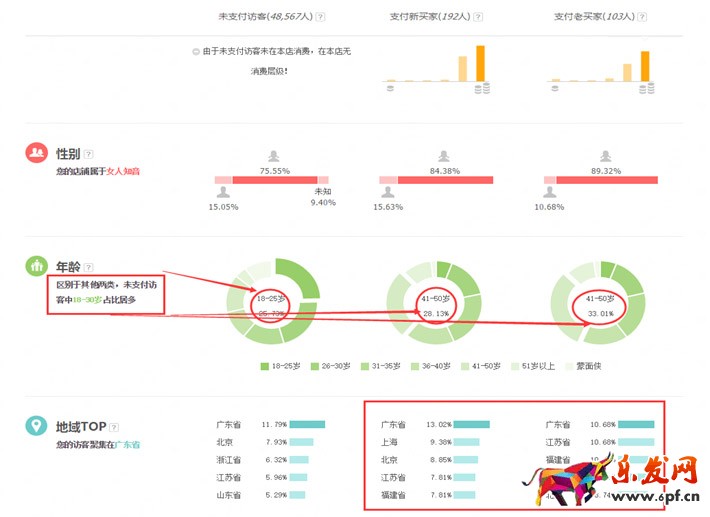Click the help icon next to 性别
The height and width of the screenshot is (517, 710).
click(x=89, y=154)
